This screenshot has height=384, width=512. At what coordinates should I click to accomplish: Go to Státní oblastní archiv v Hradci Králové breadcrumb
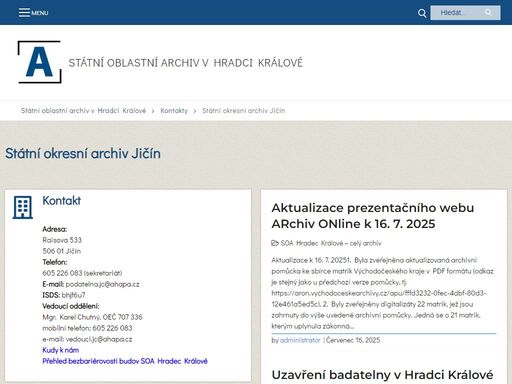[x=84, y=111]
